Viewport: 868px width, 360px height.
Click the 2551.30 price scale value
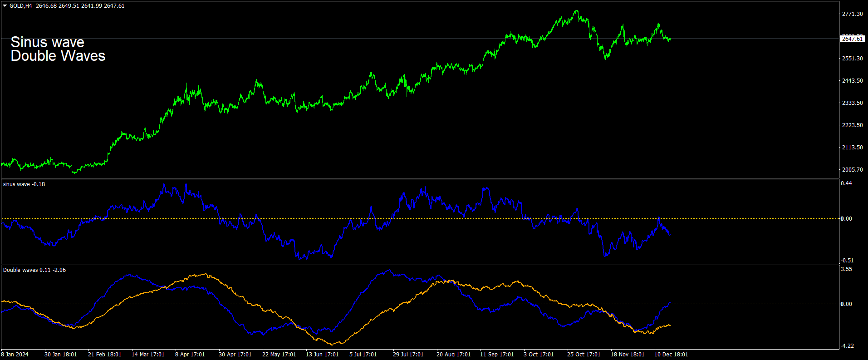[x=853, y=59]
